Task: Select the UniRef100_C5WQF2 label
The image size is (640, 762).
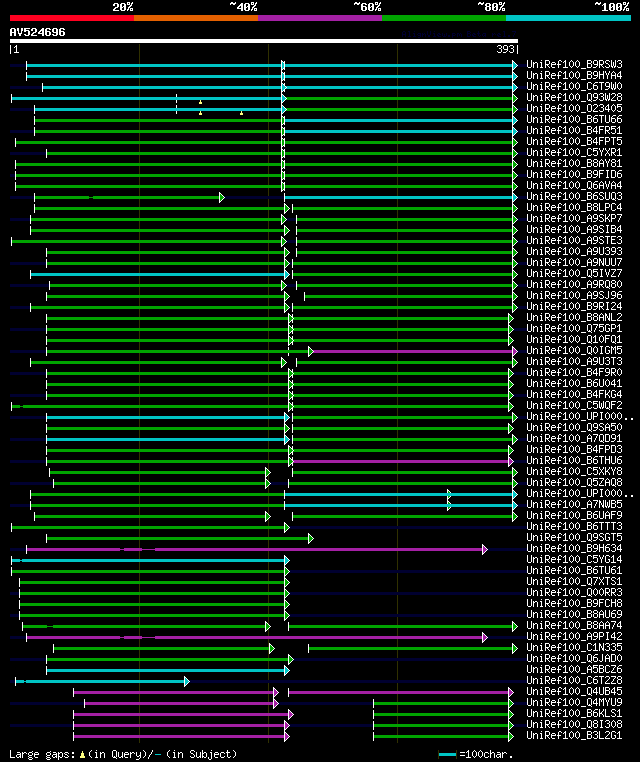Action: click(x=574, y=405)
